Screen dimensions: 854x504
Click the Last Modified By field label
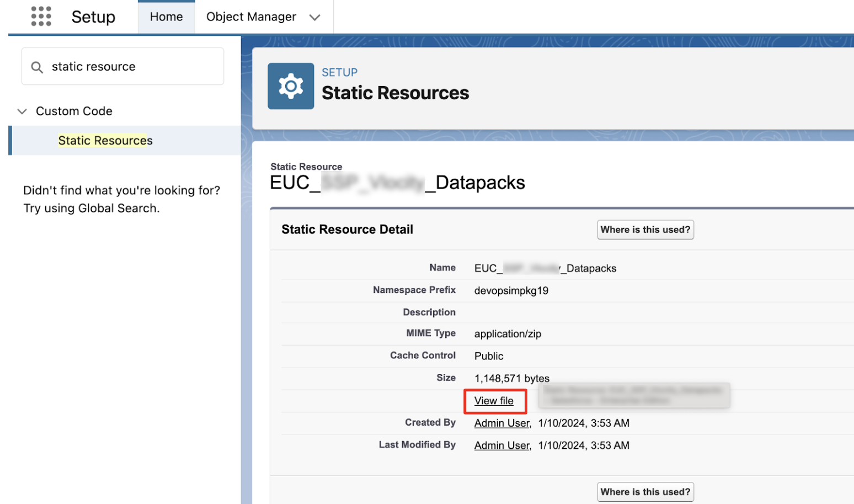click(417, 444)
